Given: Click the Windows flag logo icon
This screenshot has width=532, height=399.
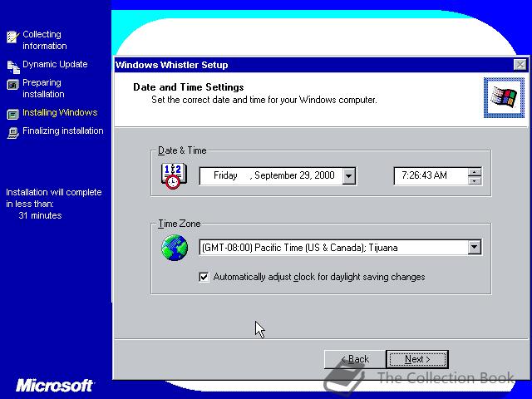Looking at the screenshot, I should 504,98.
